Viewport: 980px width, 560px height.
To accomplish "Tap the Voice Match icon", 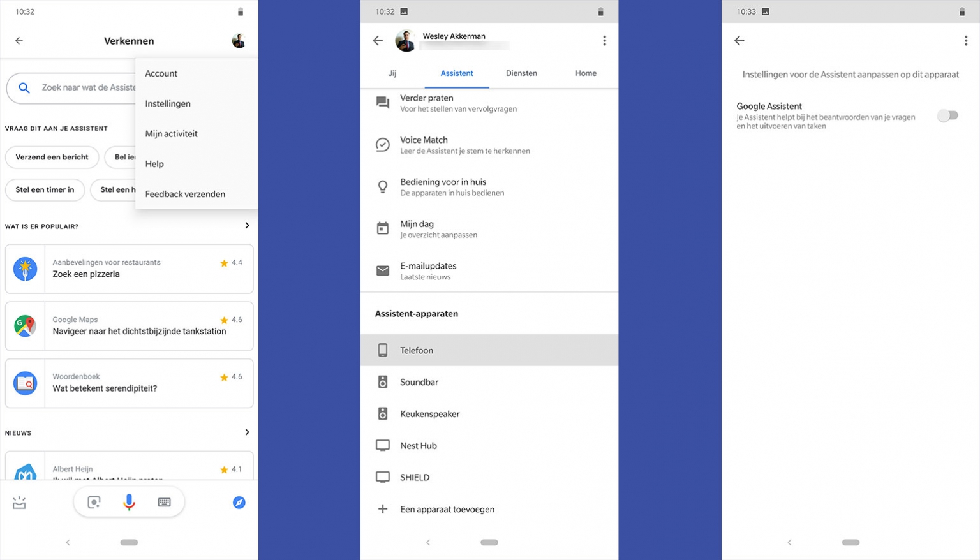I will click(383, 145).
